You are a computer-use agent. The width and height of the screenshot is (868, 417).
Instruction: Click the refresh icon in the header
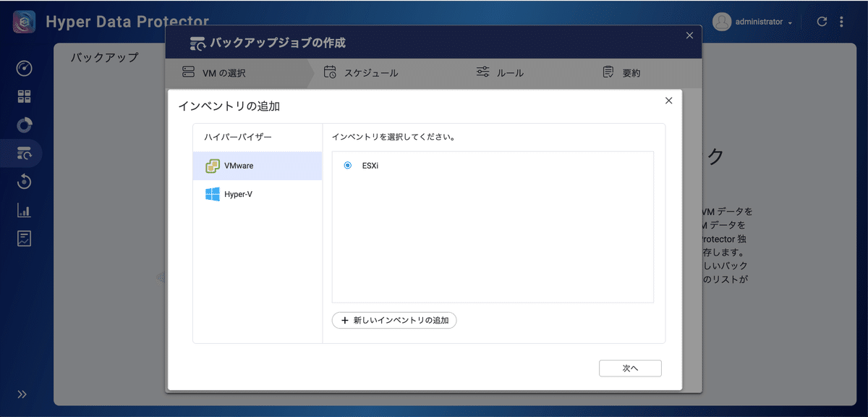click(x=822, y=22)
